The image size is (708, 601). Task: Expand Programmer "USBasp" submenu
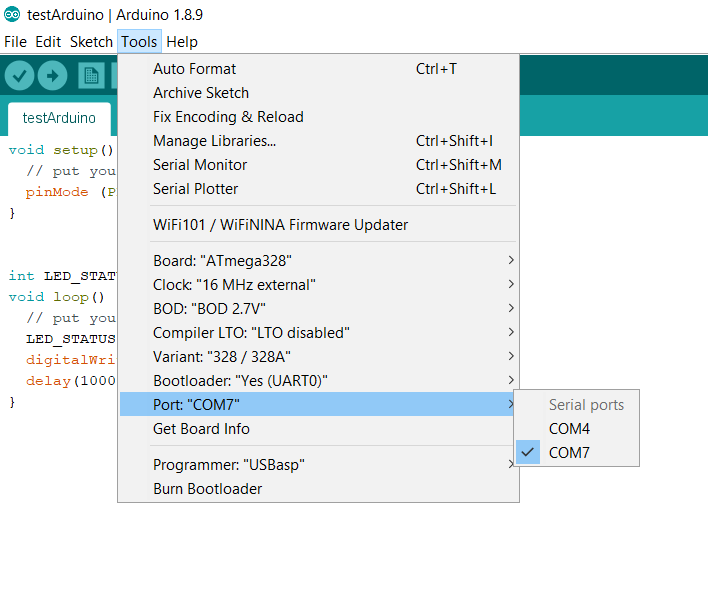318,464
